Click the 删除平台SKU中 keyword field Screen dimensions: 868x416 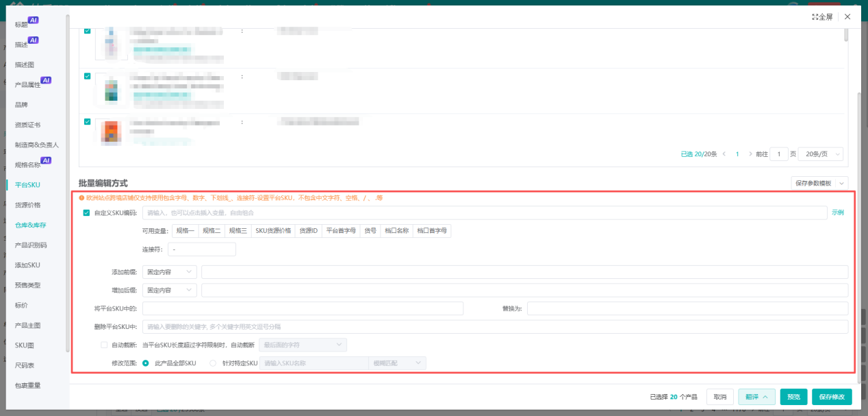pos(495,327)
